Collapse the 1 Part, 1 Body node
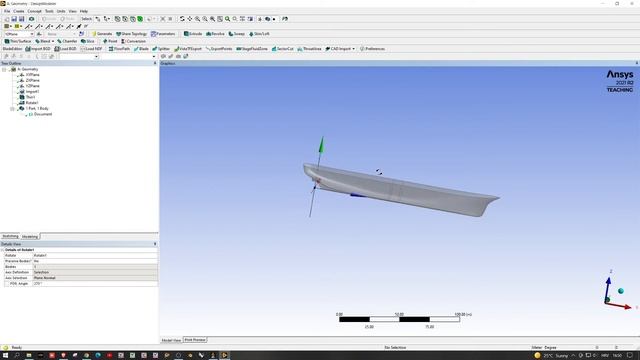 click(x=12, y=109)
